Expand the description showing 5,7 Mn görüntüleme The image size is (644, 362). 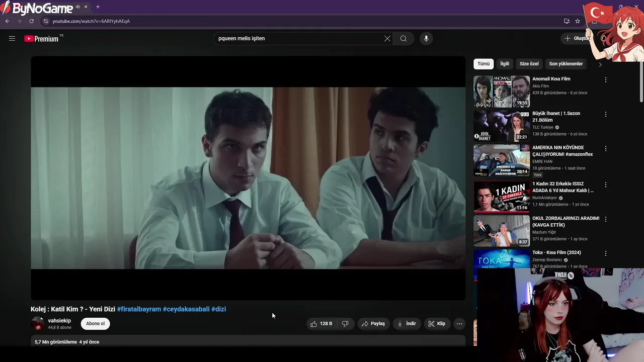coord(248,341)
